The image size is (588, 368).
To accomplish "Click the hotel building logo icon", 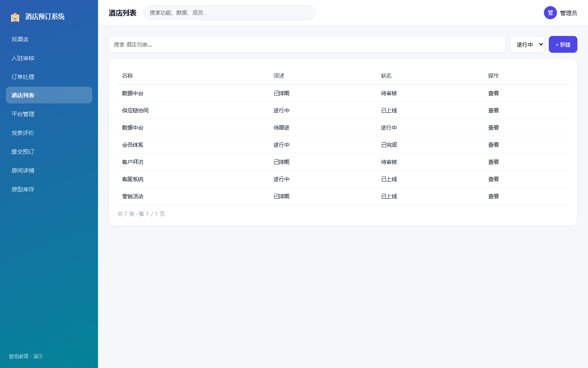I will click(15, 17).
